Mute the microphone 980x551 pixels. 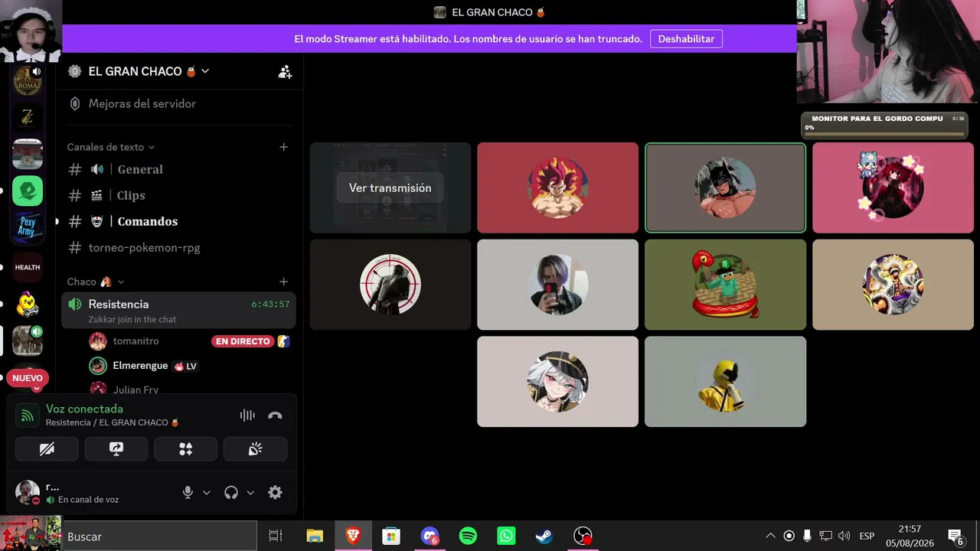(188, 493)
